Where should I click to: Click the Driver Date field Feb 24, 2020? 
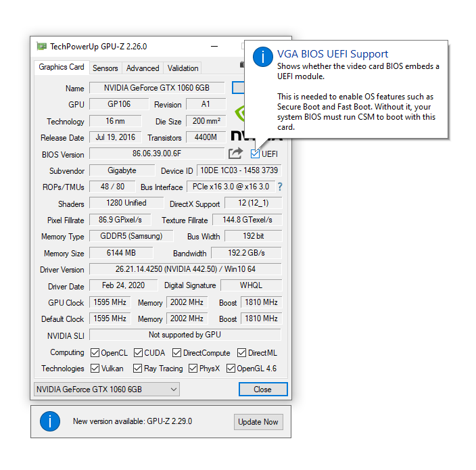[x=124, y=285]
